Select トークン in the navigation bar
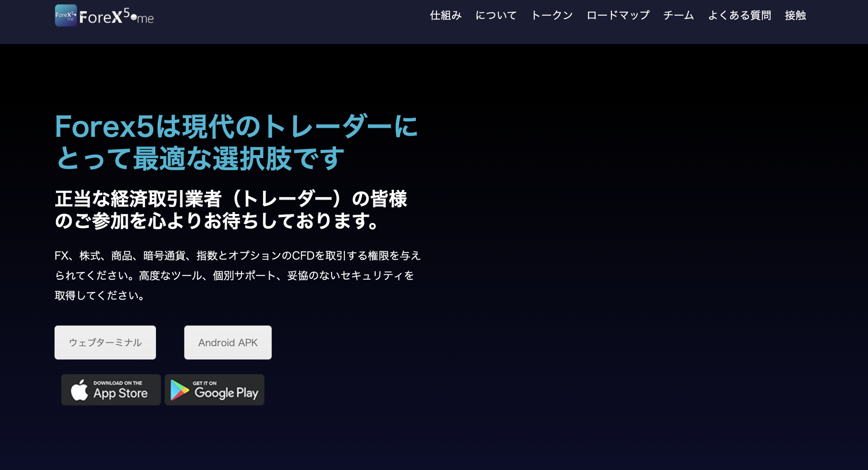This screenshot has height=470, width=868. pyautogui.click(x=552, y=15)
